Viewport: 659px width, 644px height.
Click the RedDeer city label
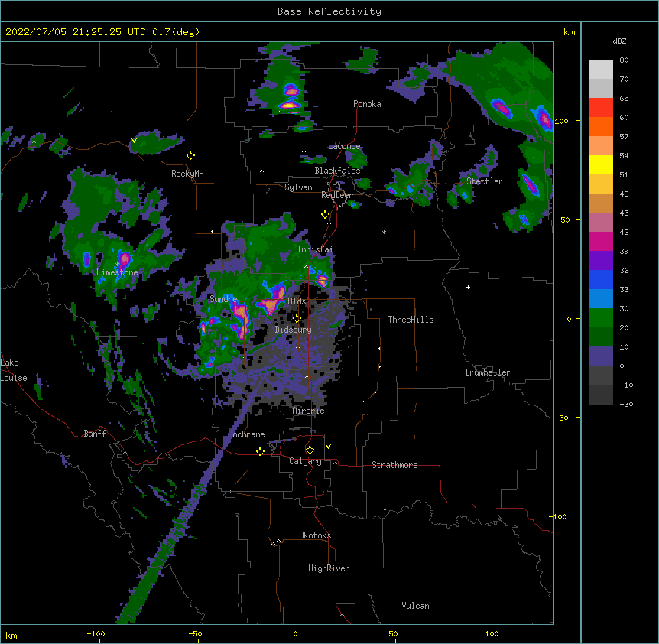pos(336,195)
